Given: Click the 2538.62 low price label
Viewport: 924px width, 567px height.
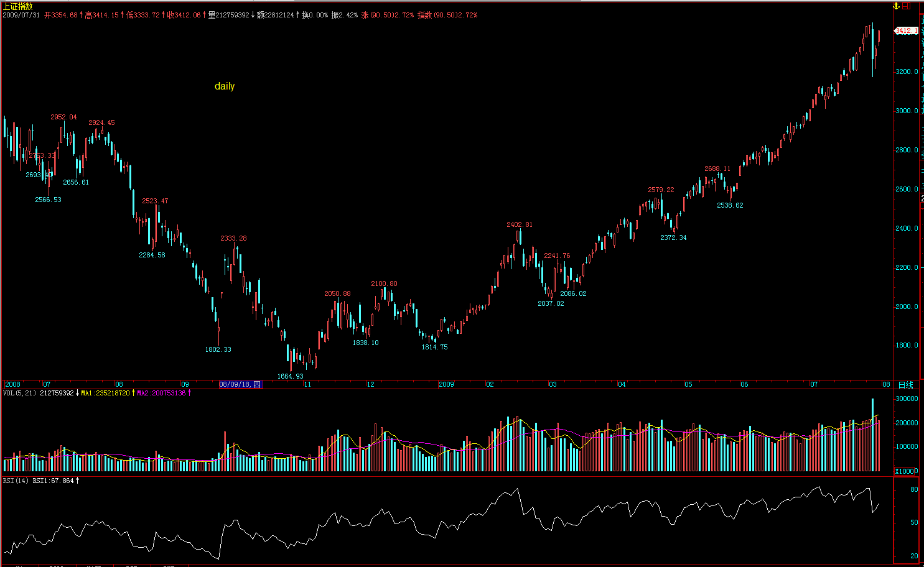Looking at the screenshot, I should (730, 205).
